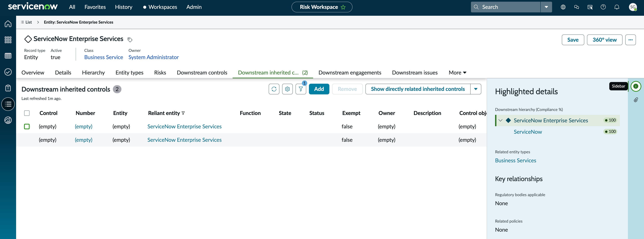Open the System Administrator owner link

click(x=153, y=57)
